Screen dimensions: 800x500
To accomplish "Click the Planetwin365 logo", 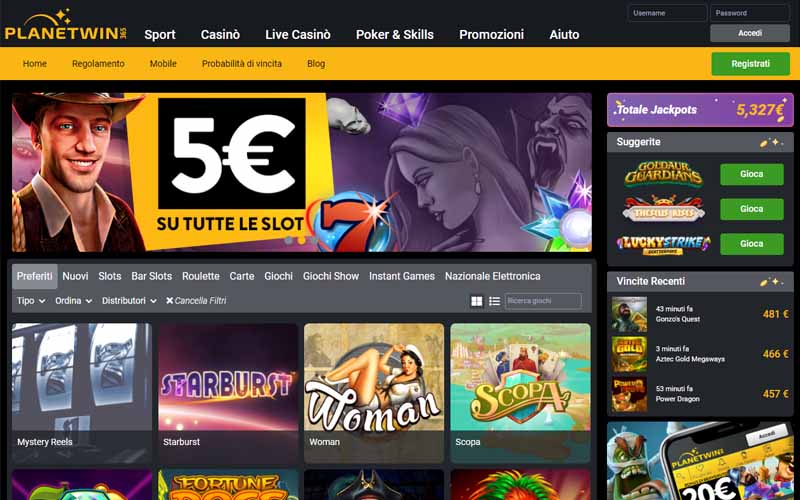I will pos(65,26).
